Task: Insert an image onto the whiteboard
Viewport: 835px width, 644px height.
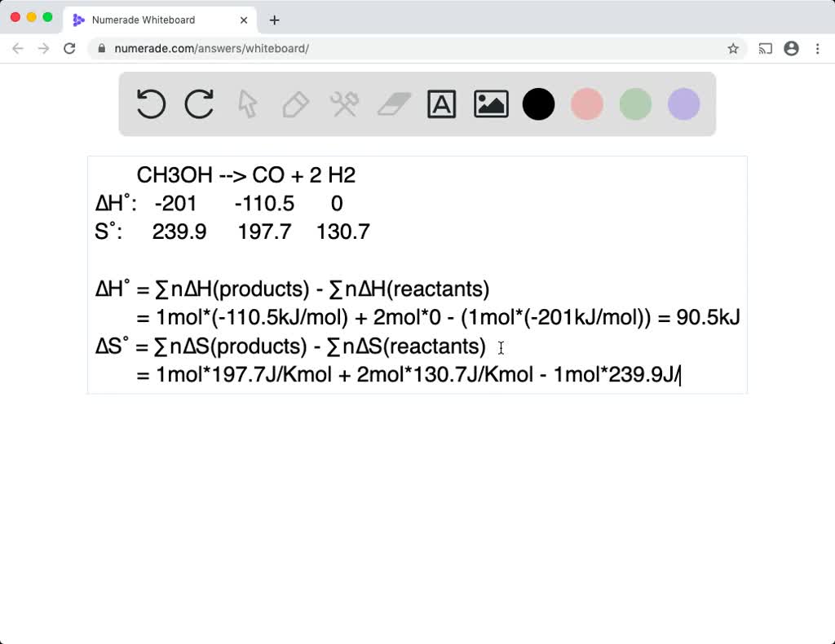Action: tap(490, 104)
